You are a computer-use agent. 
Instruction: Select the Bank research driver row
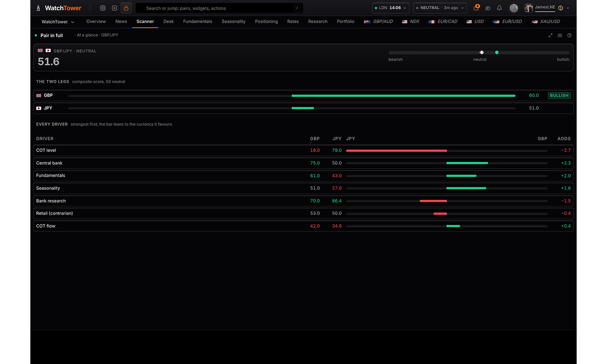point(303,201)
